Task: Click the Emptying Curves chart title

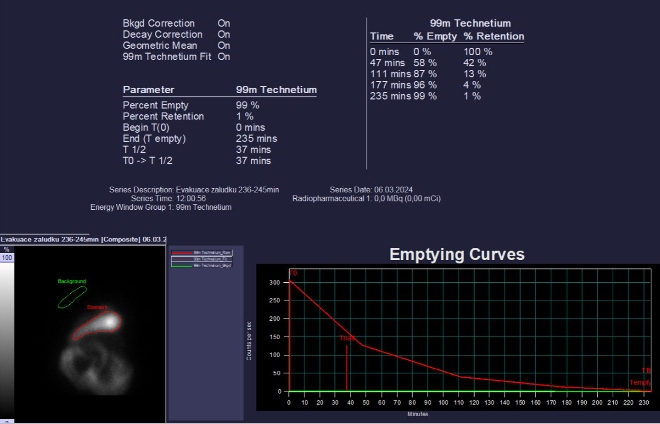Action: pos(456,255)
